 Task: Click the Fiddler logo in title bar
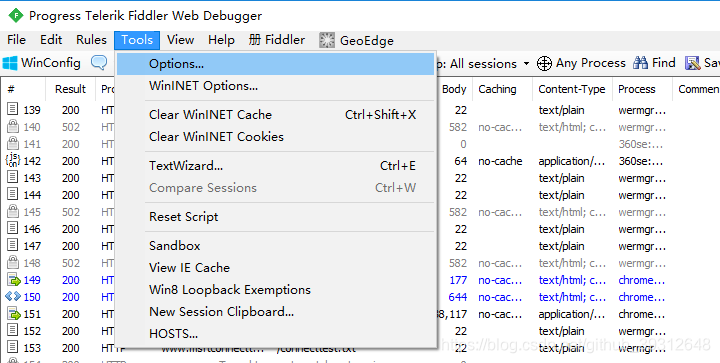16,16
